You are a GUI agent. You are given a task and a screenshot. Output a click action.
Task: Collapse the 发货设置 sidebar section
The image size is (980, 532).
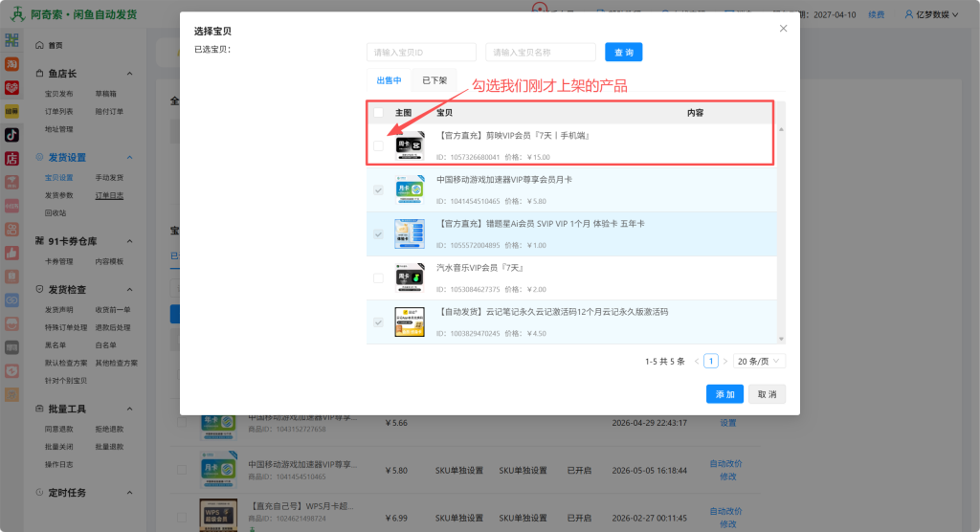(129, 158)
